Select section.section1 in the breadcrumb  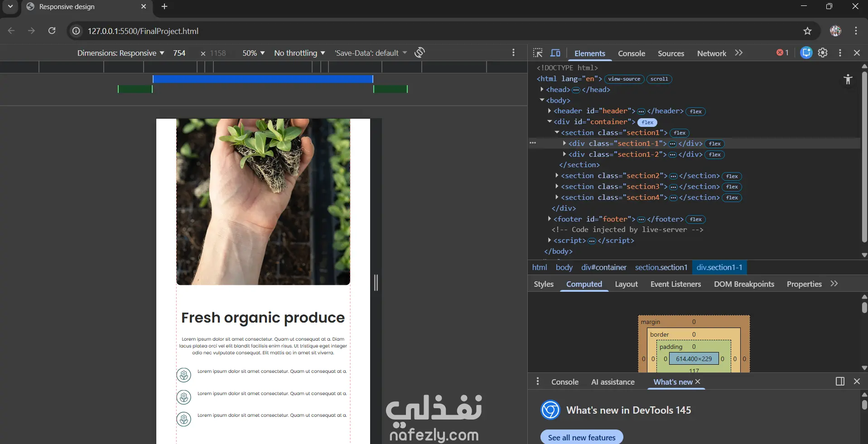click(661, 267)
